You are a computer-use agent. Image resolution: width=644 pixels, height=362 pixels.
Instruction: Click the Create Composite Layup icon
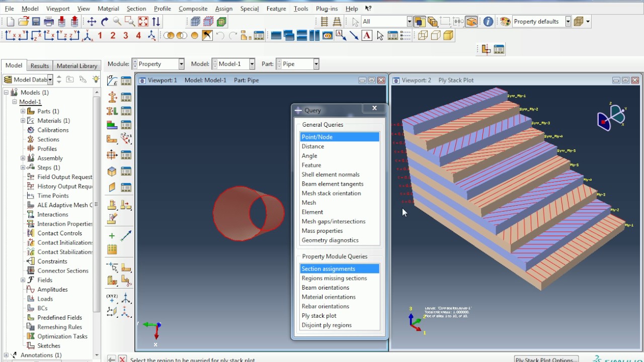click(112, 125)
